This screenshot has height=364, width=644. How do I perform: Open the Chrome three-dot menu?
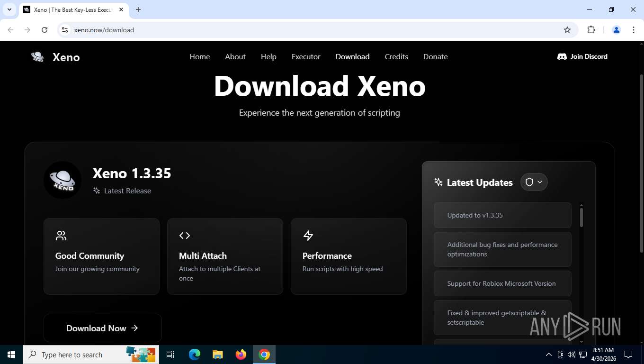(x=634, y=30)
